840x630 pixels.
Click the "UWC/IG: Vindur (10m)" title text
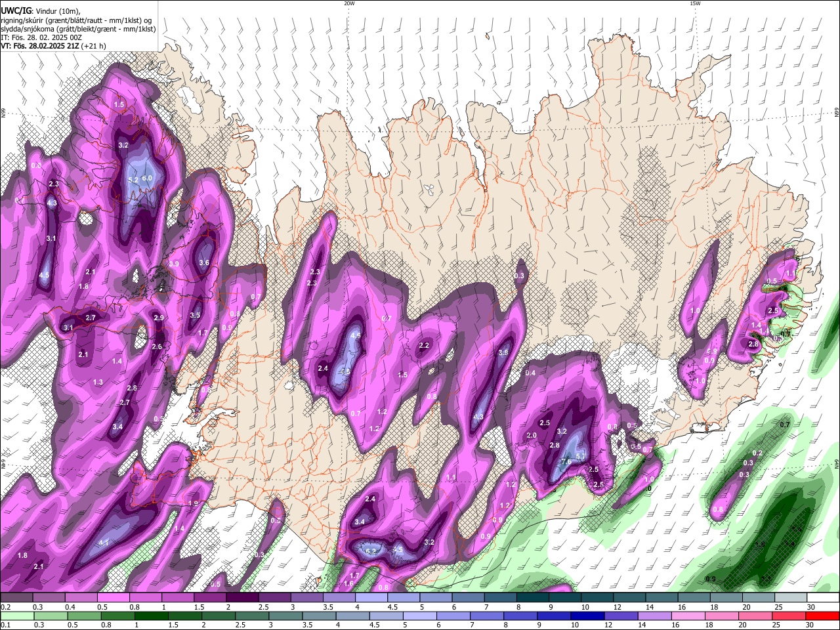pos(40,11)
